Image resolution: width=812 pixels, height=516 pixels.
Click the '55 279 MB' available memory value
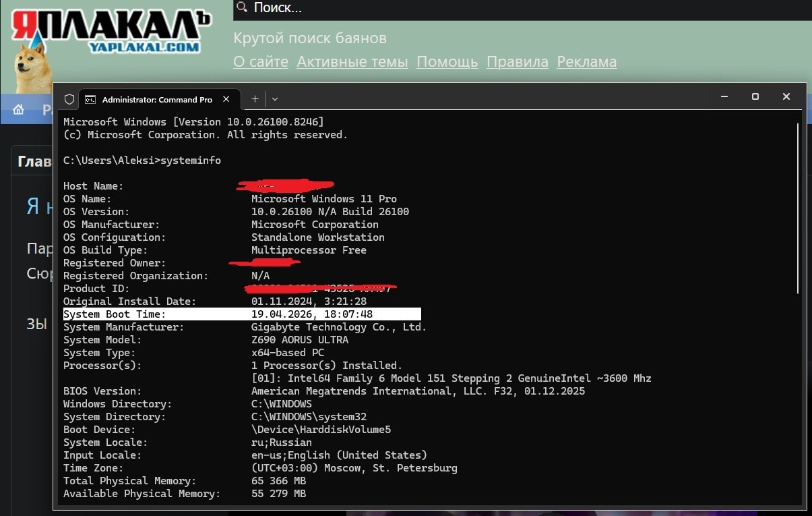pyautogui.click(x=278, y=494)
